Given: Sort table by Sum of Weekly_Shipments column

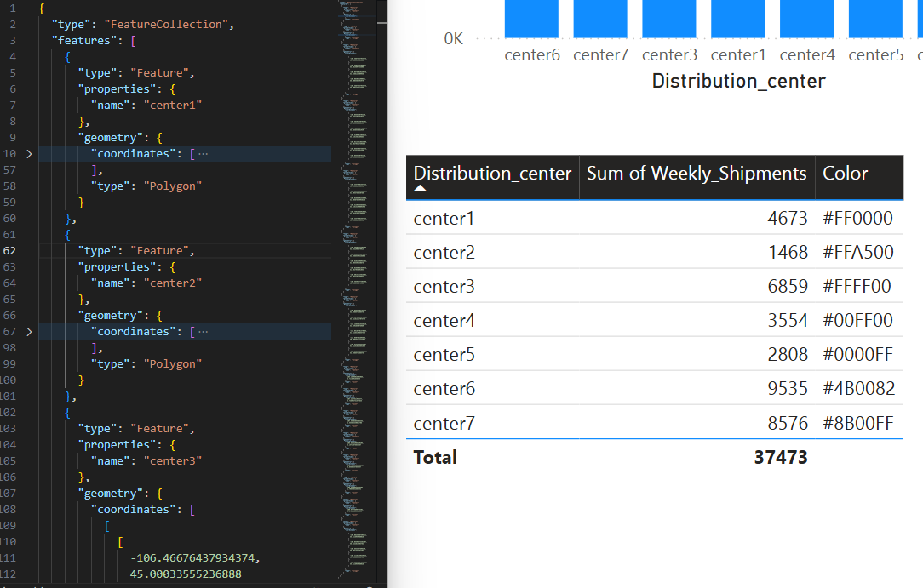Looking at the screenshot, I should click(x=696, y=174).
